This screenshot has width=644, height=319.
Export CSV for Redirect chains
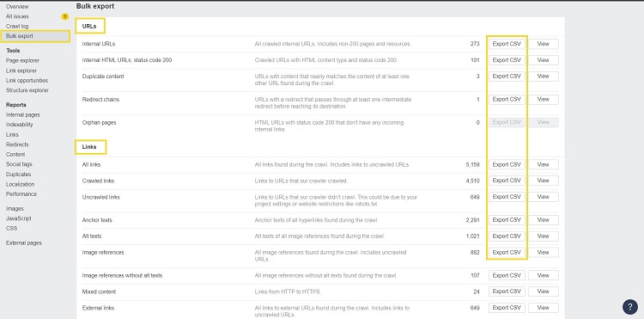click(x=507, y=100)
